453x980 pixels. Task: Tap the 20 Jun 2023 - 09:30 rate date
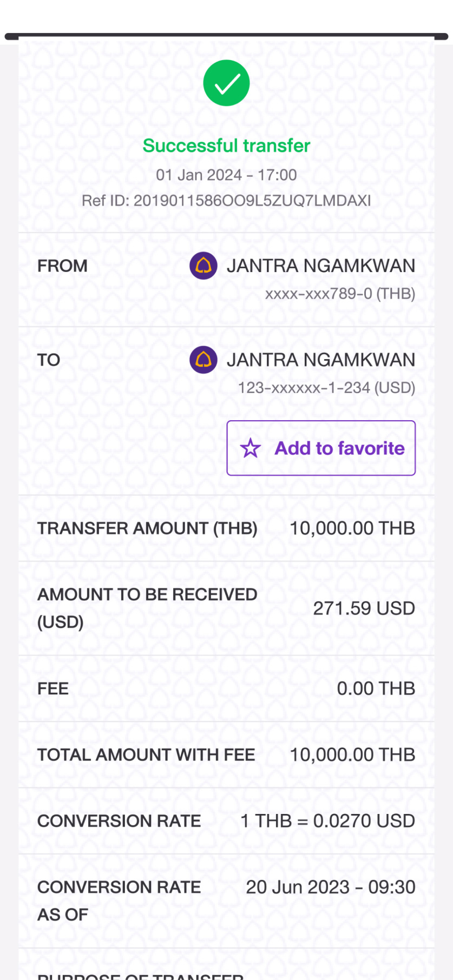[x=331, y=887]
